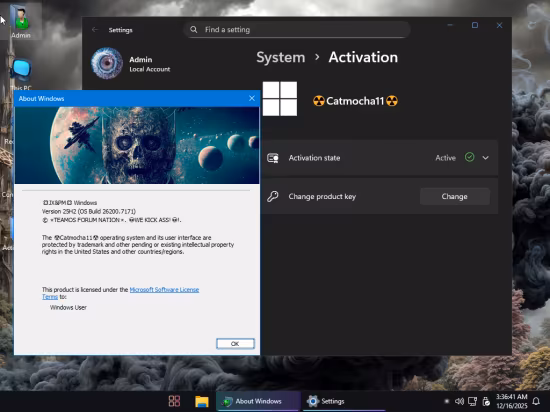550x412 pixels.
Task: Open File Explorer from the taskbar
Action: tap(202, 401)
